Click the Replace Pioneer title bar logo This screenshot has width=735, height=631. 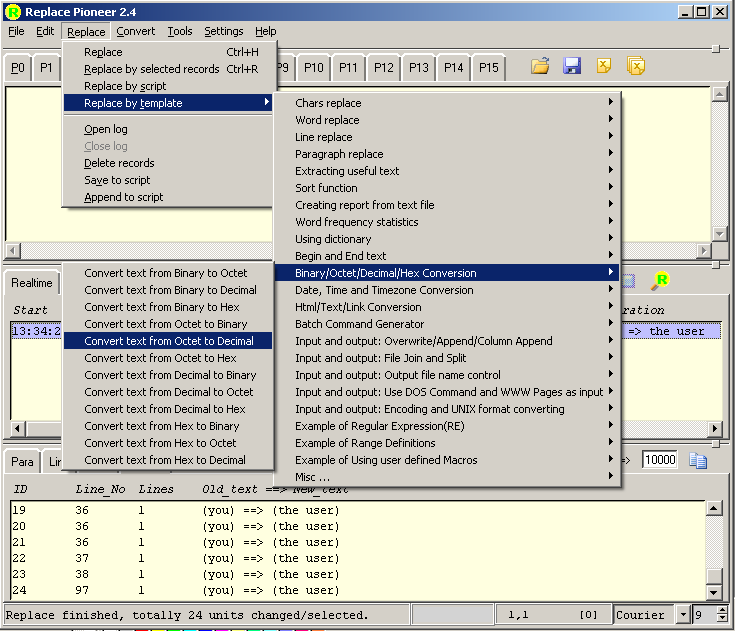click(x=13, y=12)
